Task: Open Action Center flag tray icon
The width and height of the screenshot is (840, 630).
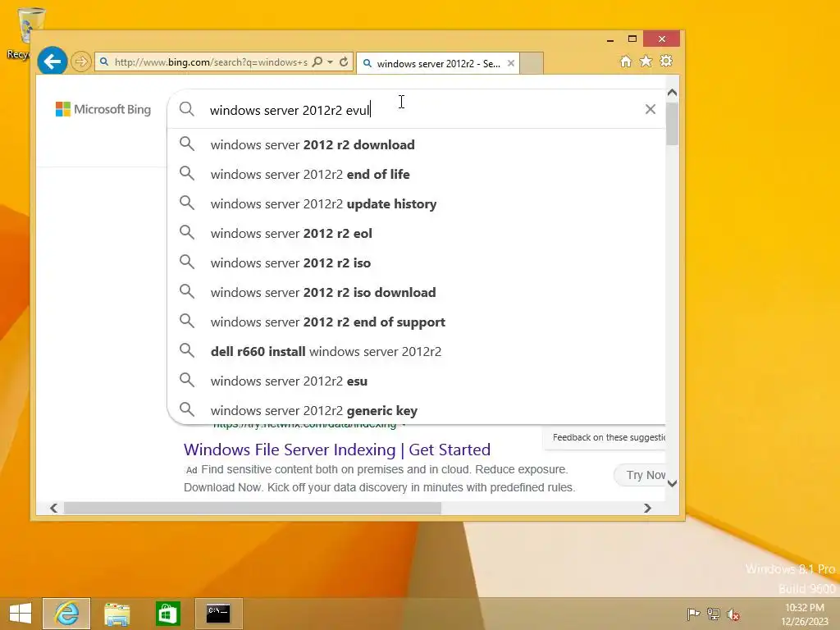Action: coord(693,614)
